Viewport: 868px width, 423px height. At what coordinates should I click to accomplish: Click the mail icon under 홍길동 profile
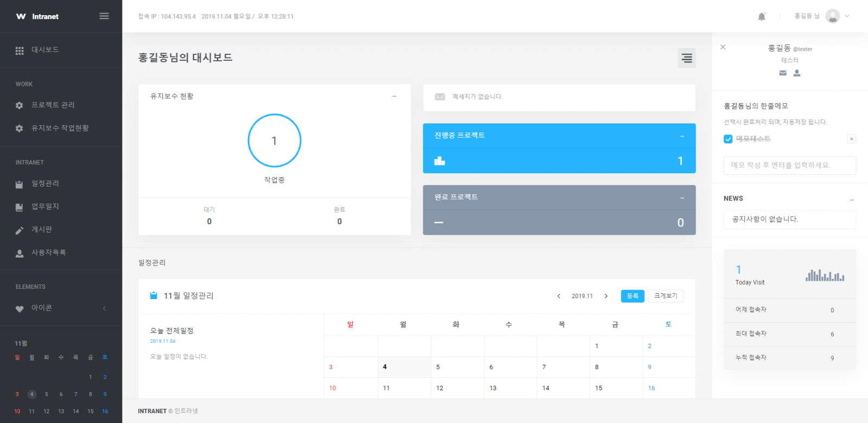(x=783, y=73)
